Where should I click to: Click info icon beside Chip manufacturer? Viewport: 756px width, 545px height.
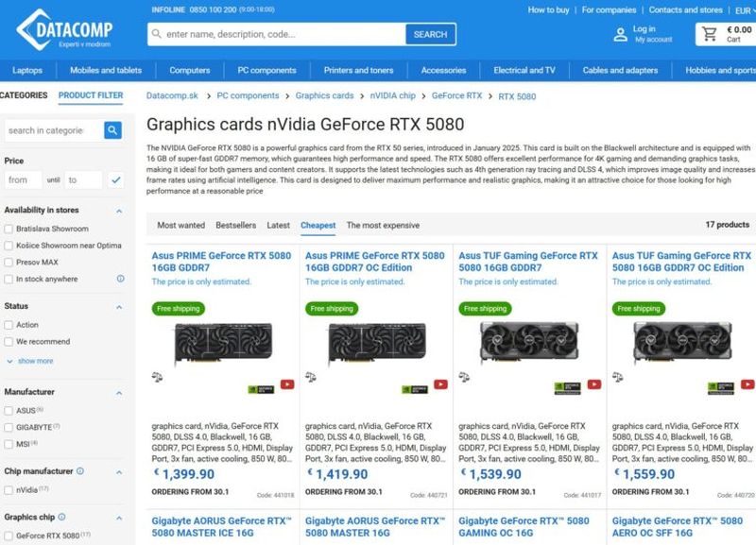80,470
